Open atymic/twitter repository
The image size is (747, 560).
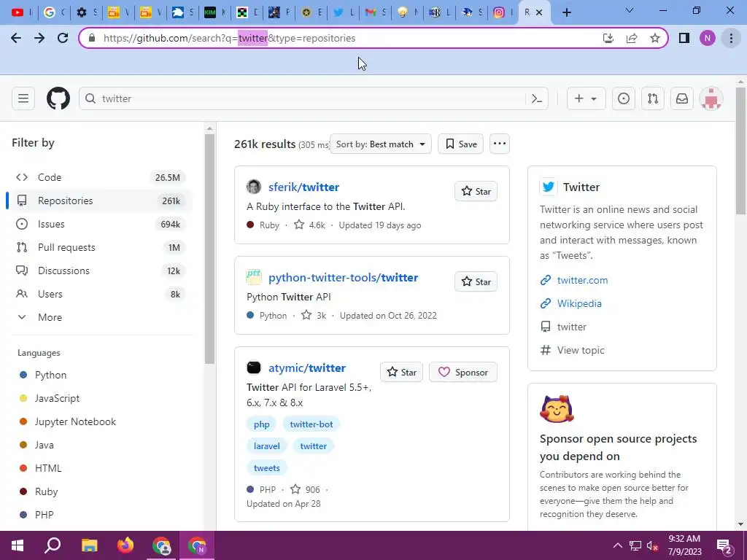307,368
